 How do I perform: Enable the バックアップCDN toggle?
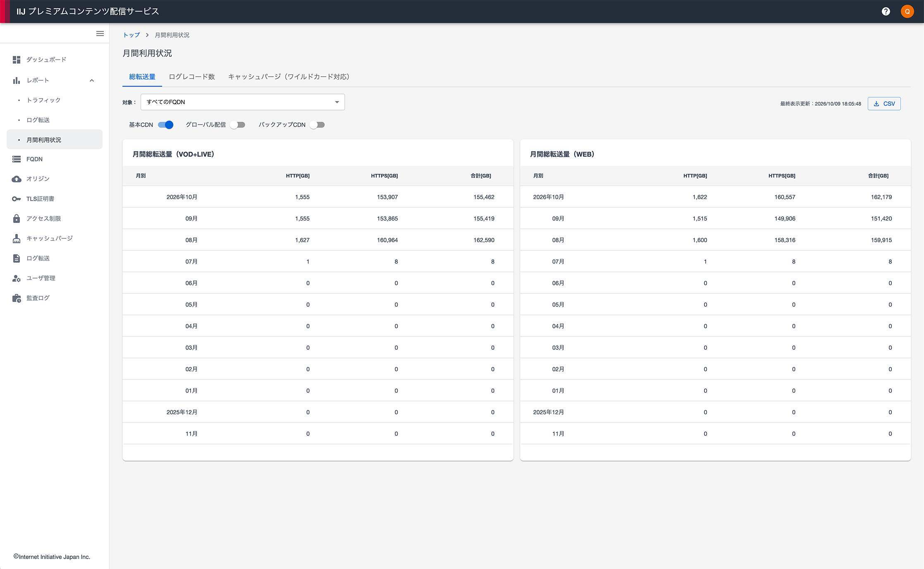pos(317,125)
